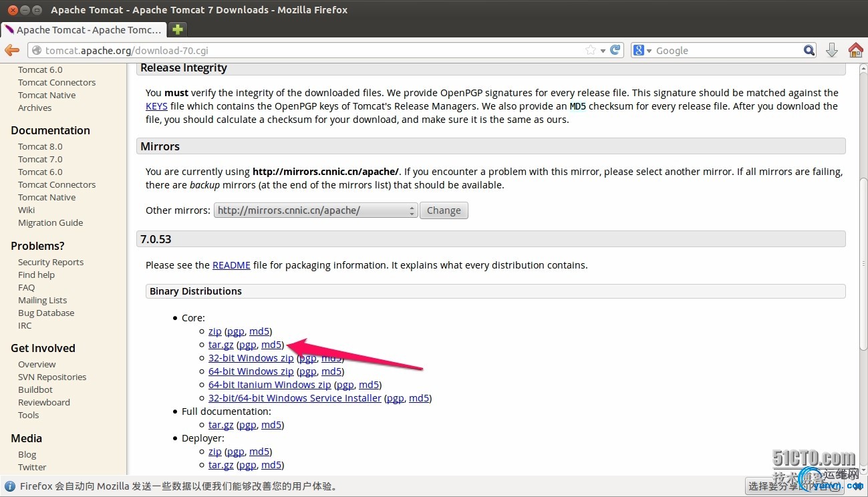
Task: Expand the Other mirrors dropdown list
Action: pos(315,210)
